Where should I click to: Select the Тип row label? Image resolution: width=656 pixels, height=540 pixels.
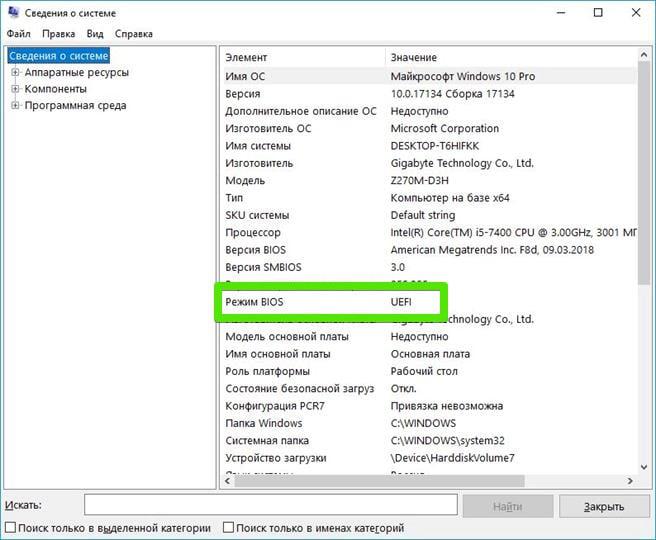[x=234, y=197]
